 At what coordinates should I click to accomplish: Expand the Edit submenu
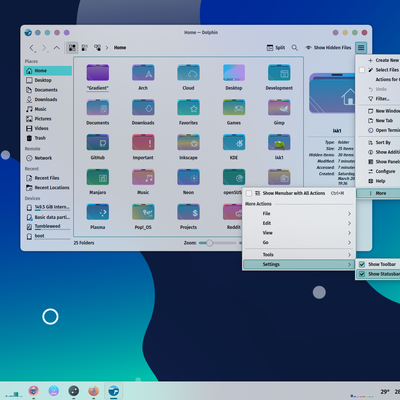(x=299, y=223)
